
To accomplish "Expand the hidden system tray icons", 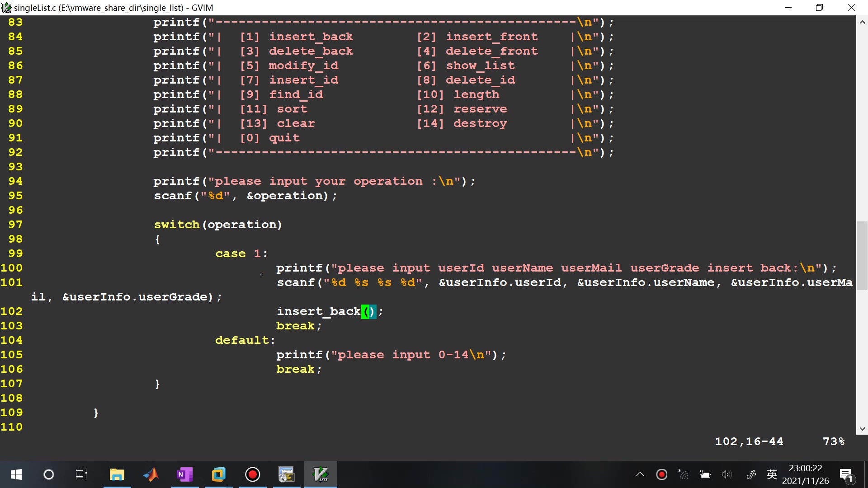I will (x=640, y=474).
